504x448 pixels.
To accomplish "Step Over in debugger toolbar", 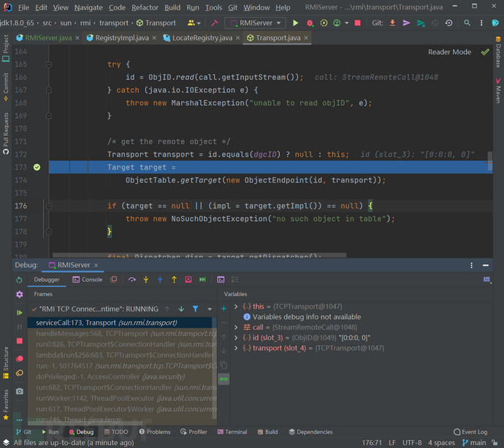I will [131, 279].
